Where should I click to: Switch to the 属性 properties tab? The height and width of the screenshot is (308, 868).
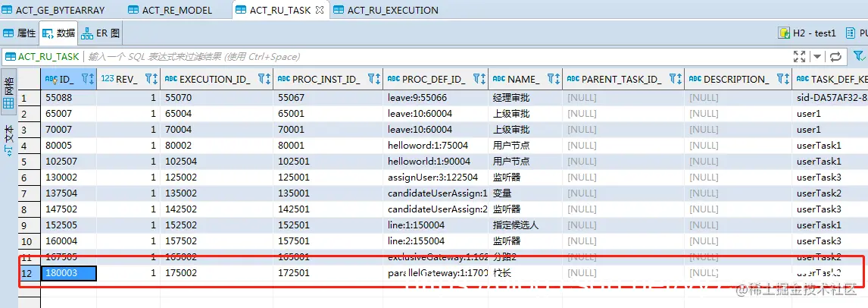pos(20,33)
